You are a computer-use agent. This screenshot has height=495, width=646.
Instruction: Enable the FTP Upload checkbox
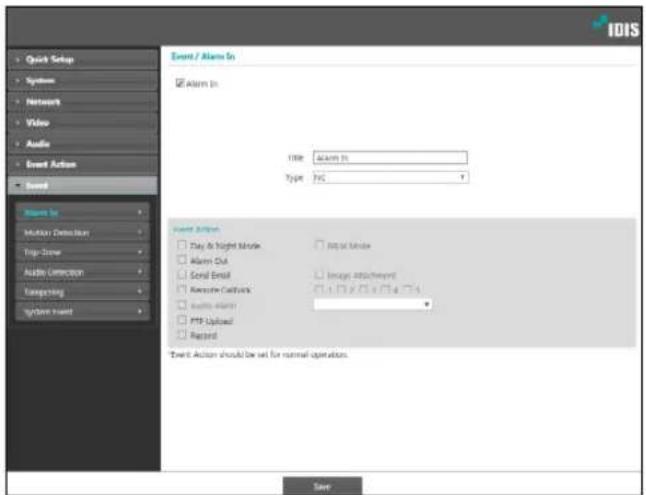(182, 320)
